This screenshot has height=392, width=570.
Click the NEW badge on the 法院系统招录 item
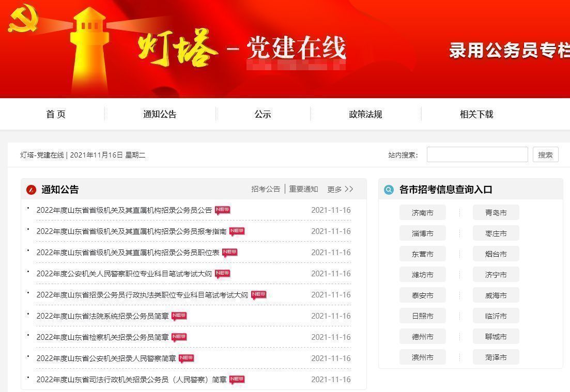click(x=178, y=316)
